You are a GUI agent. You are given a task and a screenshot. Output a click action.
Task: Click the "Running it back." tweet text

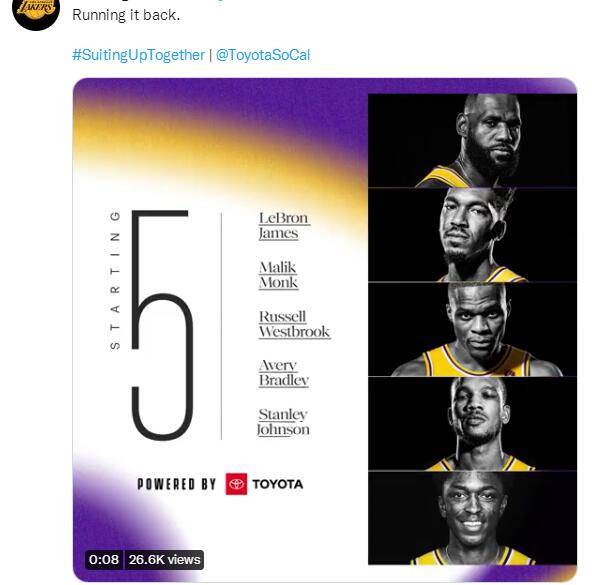tap(126, 15)
